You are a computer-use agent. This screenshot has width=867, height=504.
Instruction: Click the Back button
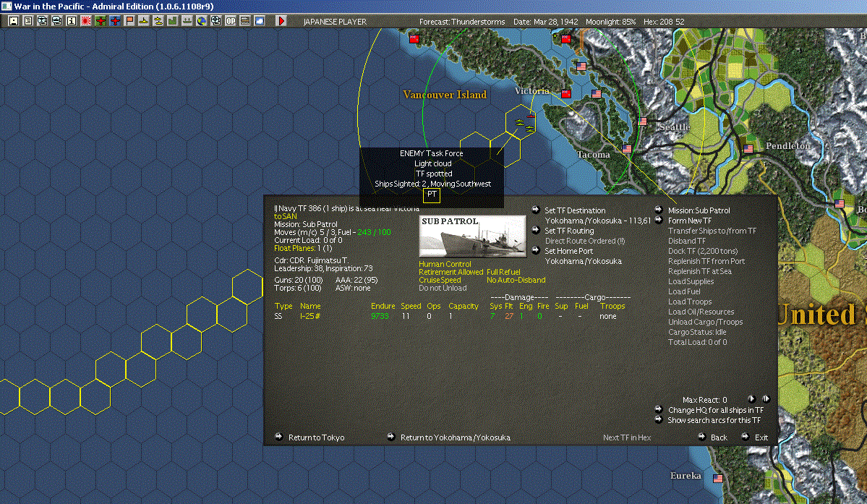(719, 437)
